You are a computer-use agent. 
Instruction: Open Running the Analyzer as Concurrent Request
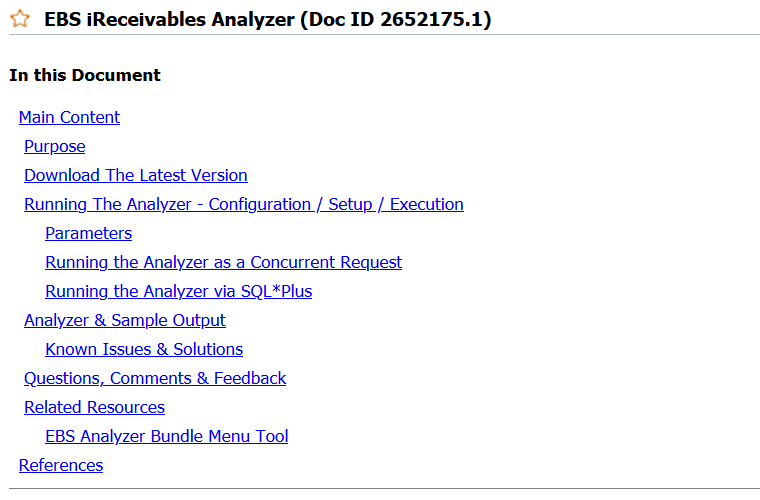pyautogui.click(x=223, y=262)
